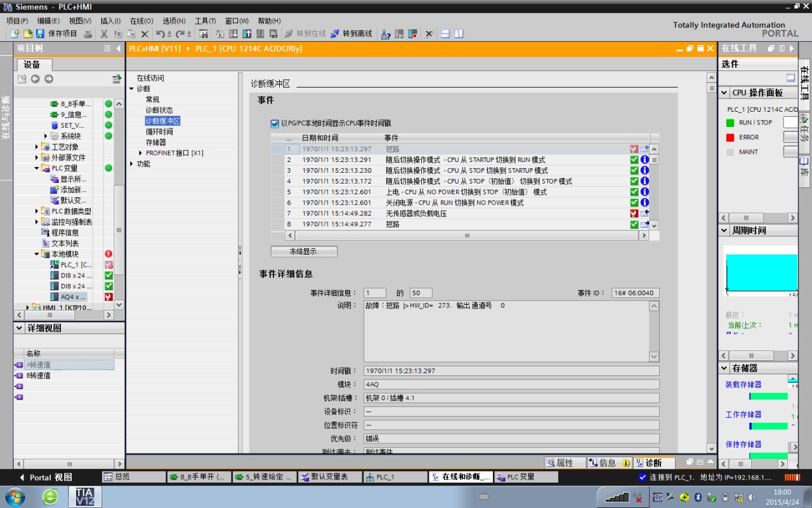
Task: Click info icon on event row 2
Action: coord(645,160)
